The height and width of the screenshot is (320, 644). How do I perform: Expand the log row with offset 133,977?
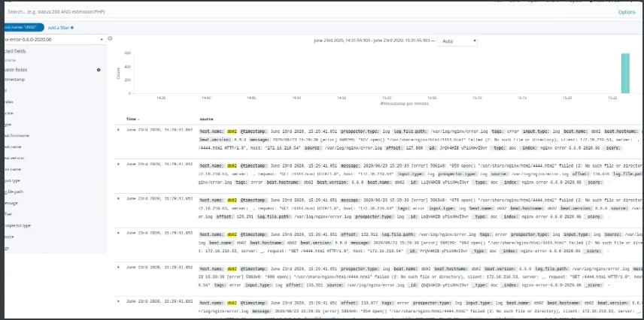point(118,301)
